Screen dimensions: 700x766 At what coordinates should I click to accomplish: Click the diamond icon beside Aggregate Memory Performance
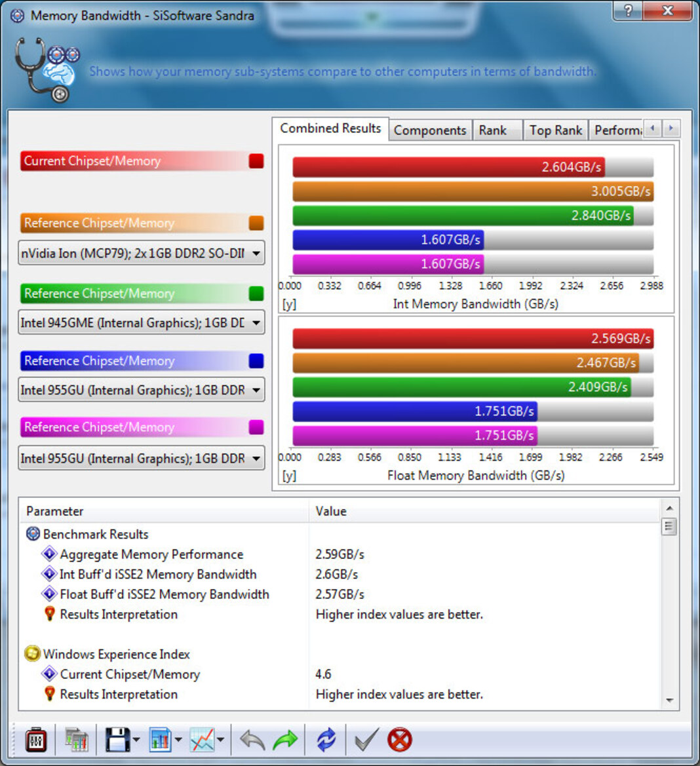(49, 554)
